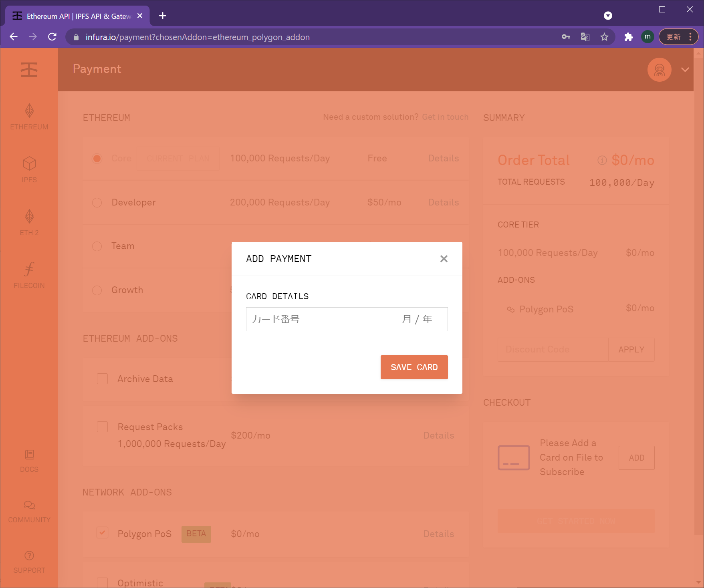
Task: Check the Archive Data add-on checkbox
Action: tap(103, 379)
